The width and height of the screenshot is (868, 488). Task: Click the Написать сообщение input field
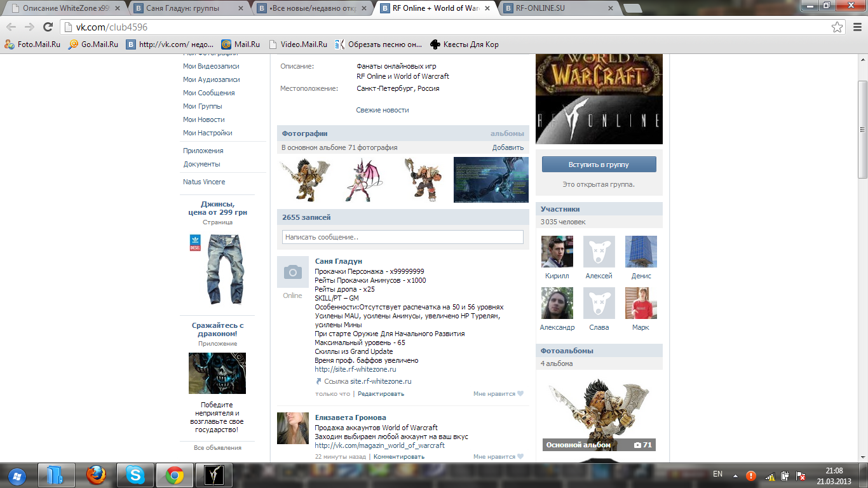tap(403, 237)
